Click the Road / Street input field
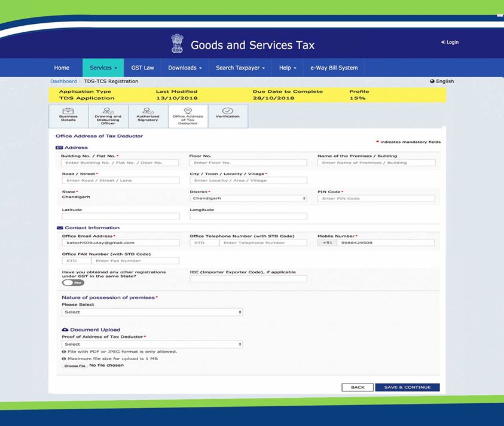The image size is (504, 426). (x=121, y=181)
